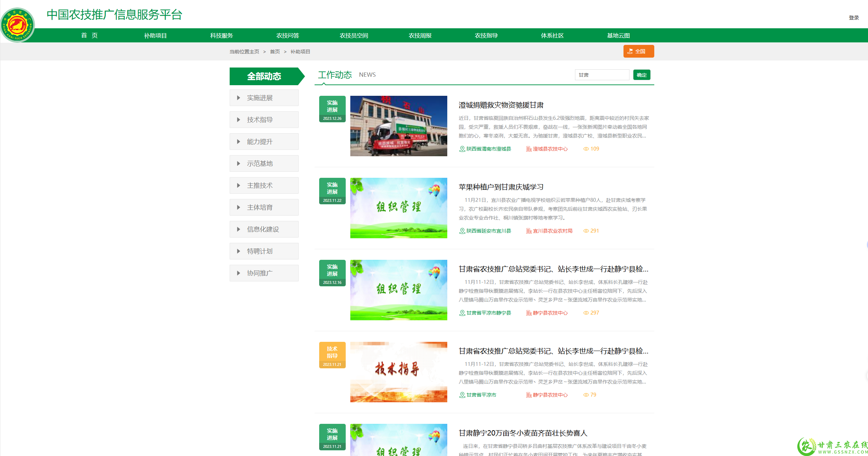Click the location pin icon for 甘肃省平凉市静宁县
Viewport: 868px width, 456px height.
pos(462,313)
